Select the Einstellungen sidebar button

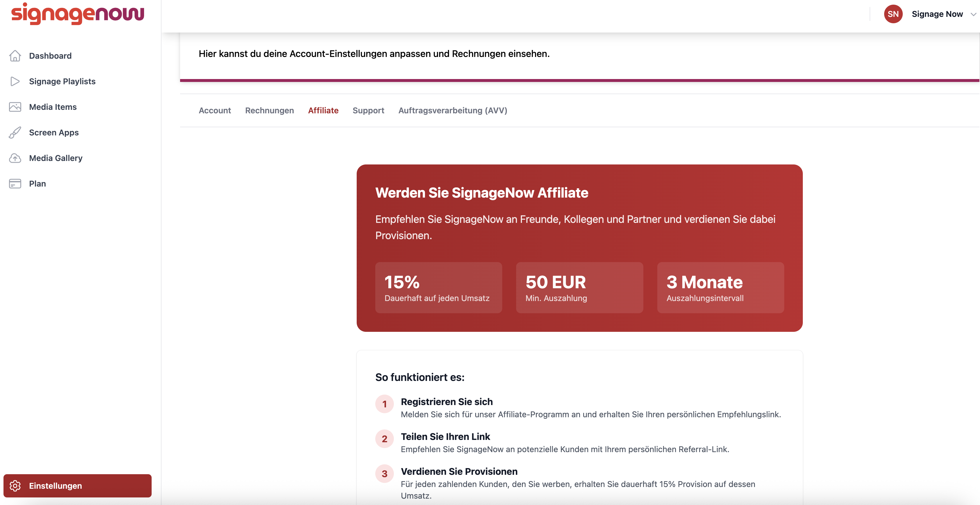click(78, 486)
